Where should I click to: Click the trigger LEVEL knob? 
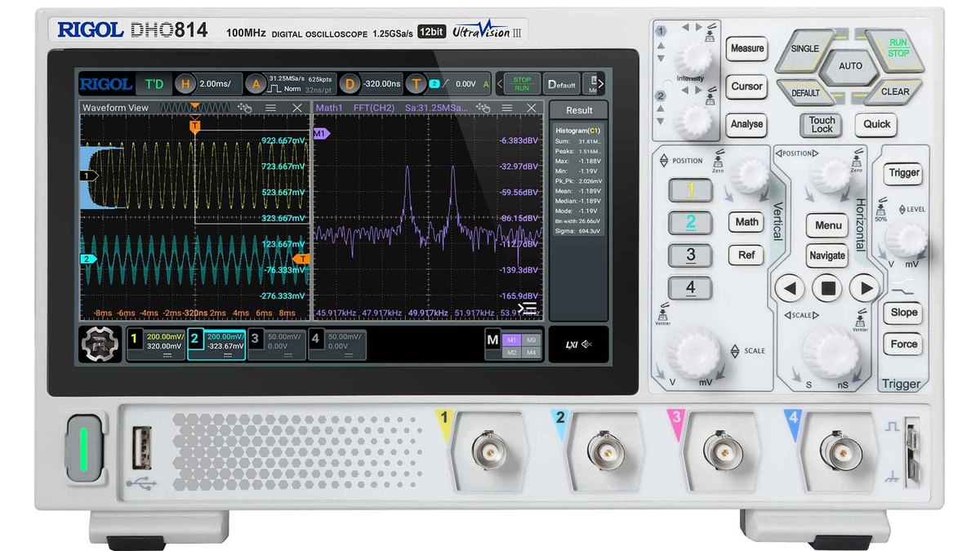pos(906,240)
